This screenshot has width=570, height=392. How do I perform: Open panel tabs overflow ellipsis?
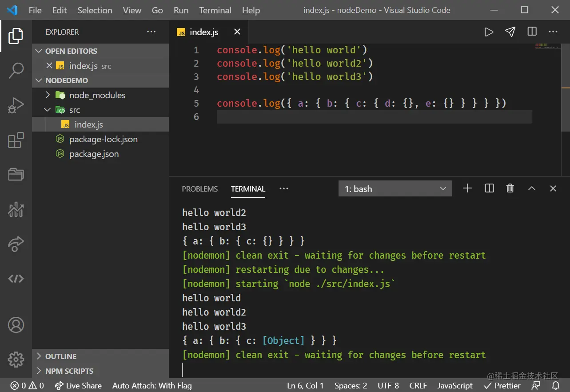[284, 188]
